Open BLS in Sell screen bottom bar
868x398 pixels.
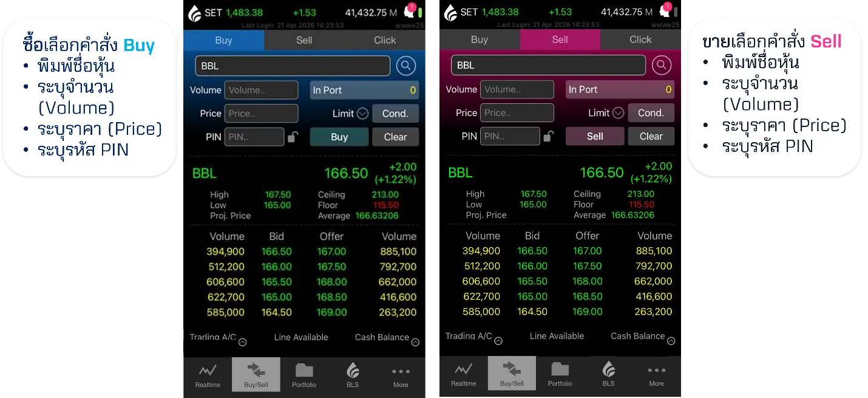(x=608, y=374)
